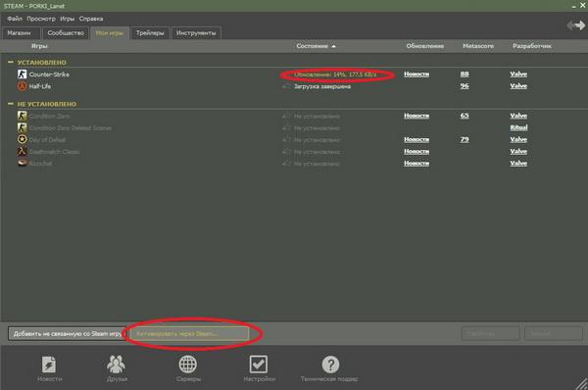Click the window resize grip at bottom corner
Image resolution: width=588 pixels, height=390 pixels.
click(x=581, y=384)
